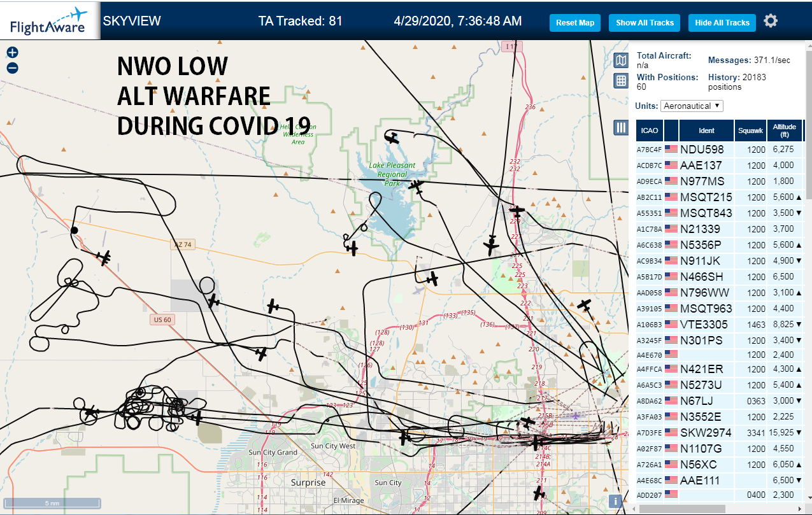Click the SKYVIEW title text
Image resolution: width=812 pixels, height=515 pixels.
tap(132, 21)
